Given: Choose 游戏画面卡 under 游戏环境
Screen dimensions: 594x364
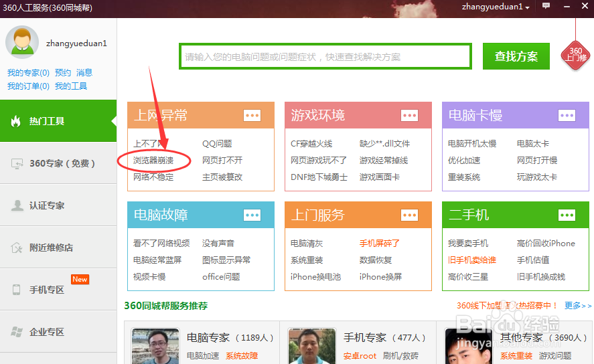Looking at the screenshot, I should click(x=380, y=177).
